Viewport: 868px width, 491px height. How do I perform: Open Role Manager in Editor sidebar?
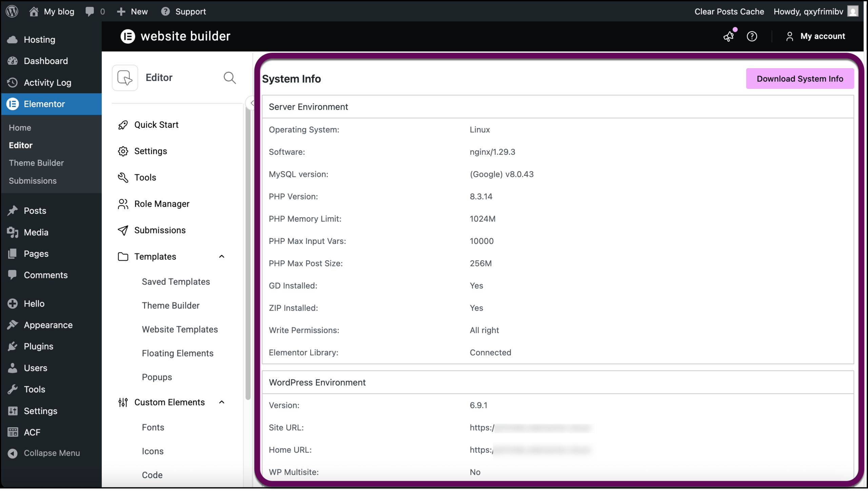tap(161, 204)
